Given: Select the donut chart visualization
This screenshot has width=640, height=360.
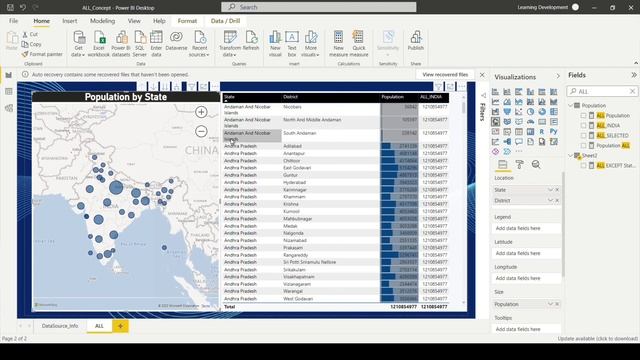Looking at the screenshot, I should (542, 111).
